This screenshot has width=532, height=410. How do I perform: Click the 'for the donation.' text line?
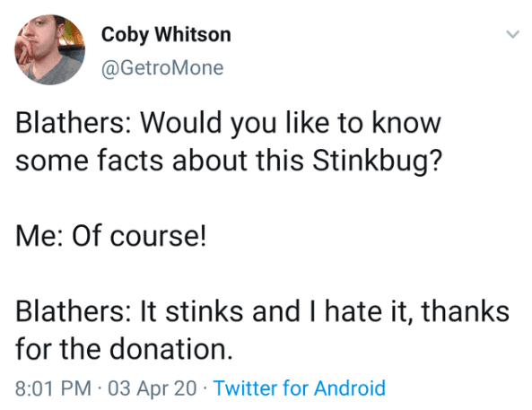[124, 349]
